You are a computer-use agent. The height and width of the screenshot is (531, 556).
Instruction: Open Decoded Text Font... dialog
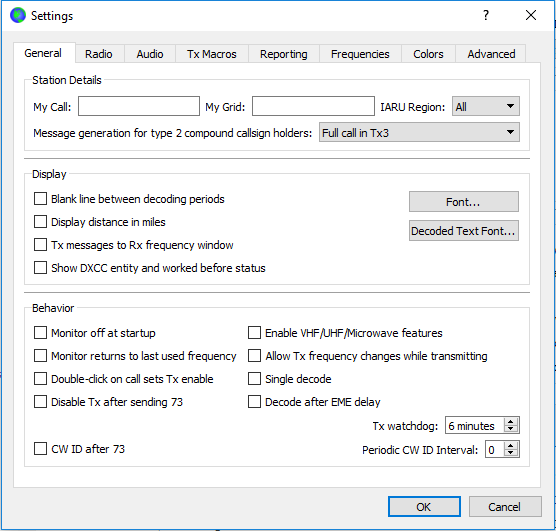click(x=464, y=231)
